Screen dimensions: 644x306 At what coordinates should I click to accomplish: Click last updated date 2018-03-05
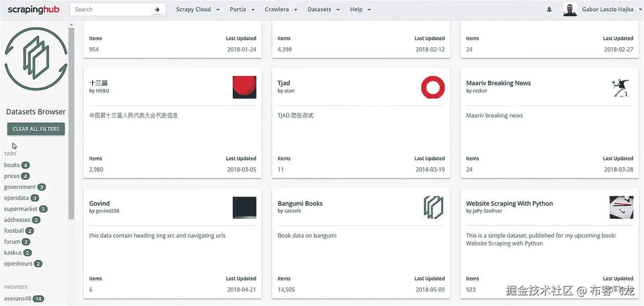[242, 169]
